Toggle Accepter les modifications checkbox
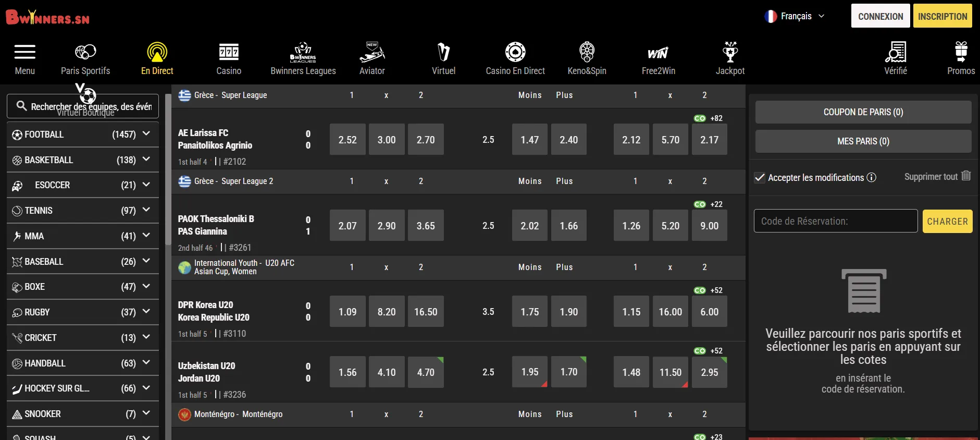This screenshot has height=440, width=980. pos(760,178)
